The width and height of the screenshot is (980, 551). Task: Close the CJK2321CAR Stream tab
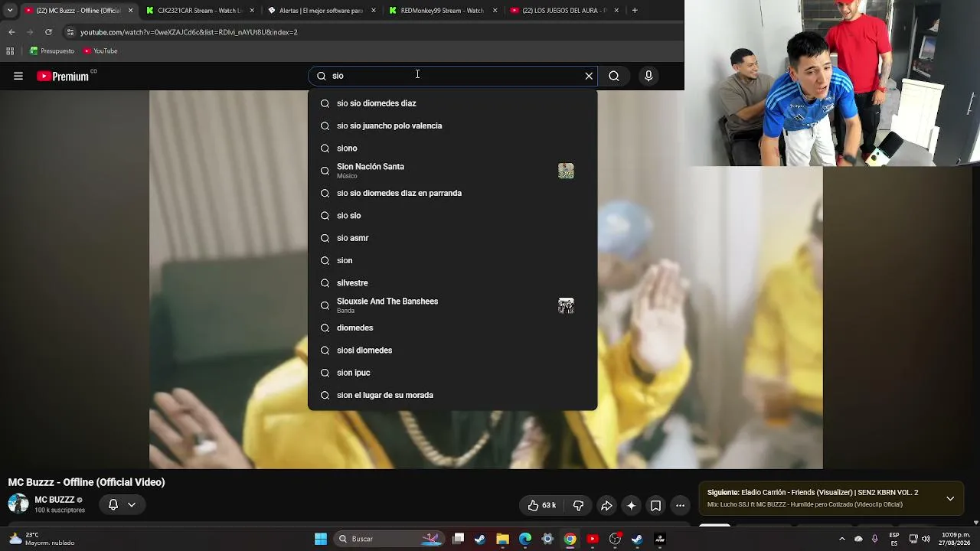(x=252, y=11)
